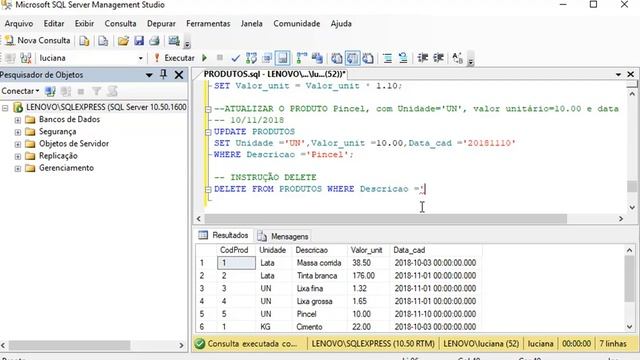
Task: Open the Ajuda menu
Action: 341,24
